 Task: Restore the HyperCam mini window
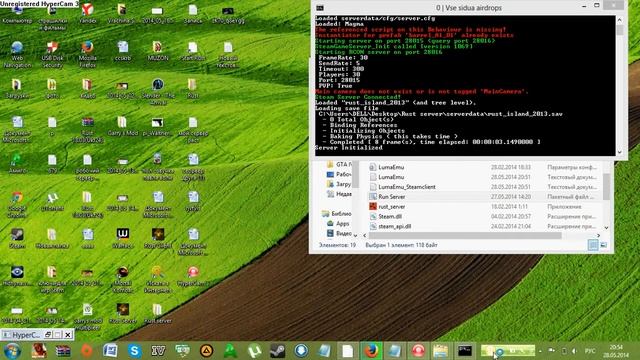pyautogui.click(x=48, y=335)
